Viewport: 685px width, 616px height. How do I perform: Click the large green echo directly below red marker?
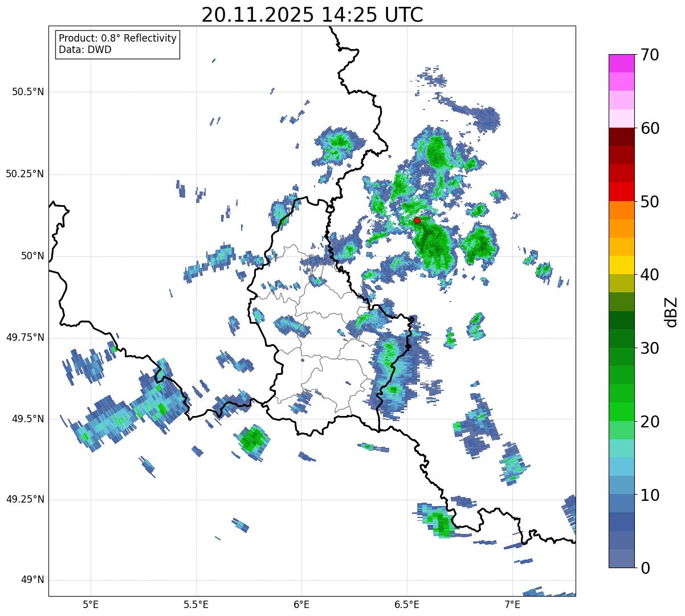click(434, 248)
